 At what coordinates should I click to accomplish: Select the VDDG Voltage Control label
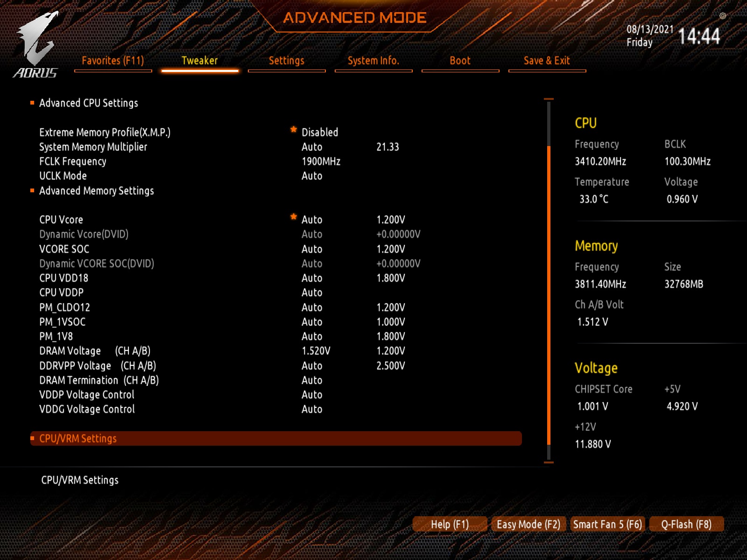pyautogui.click(x=87, y=409)
